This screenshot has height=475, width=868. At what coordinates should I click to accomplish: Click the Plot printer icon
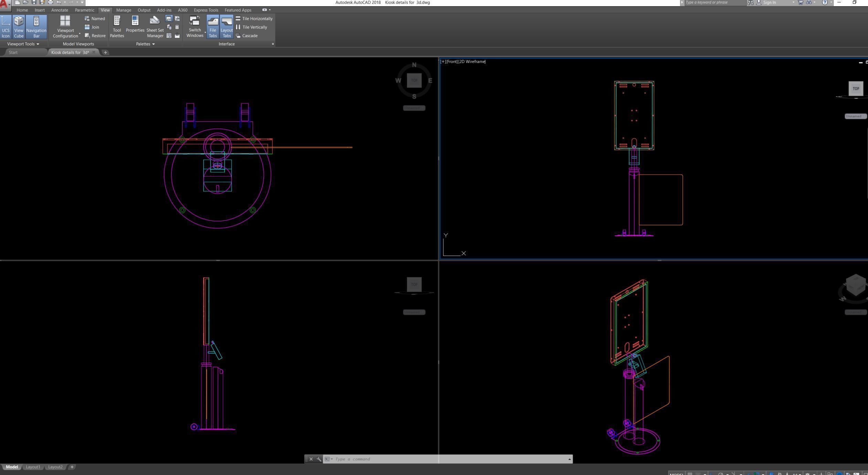(50, 2)
